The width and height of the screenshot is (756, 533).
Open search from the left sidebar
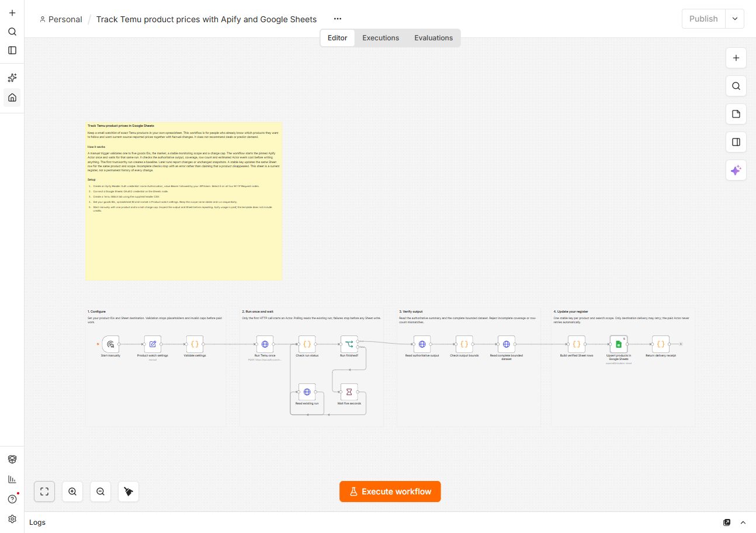pos(12,32)
